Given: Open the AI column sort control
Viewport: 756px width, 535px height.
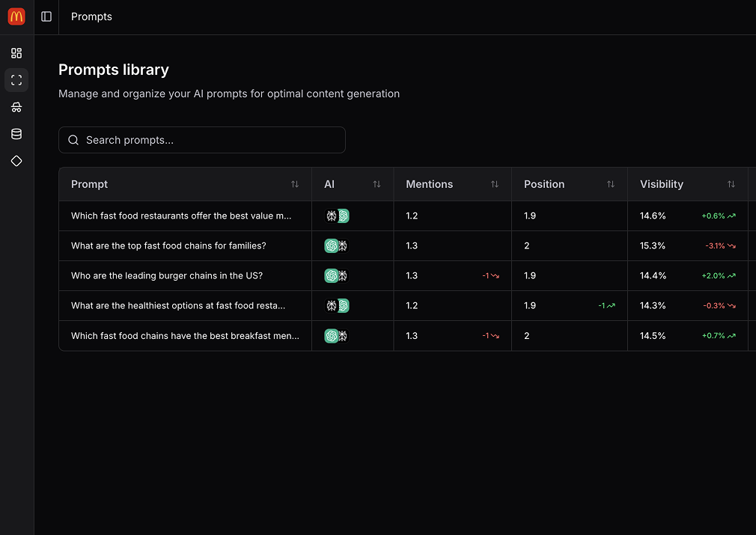Looking at the screenshot, I should click(x=378, y=184).
